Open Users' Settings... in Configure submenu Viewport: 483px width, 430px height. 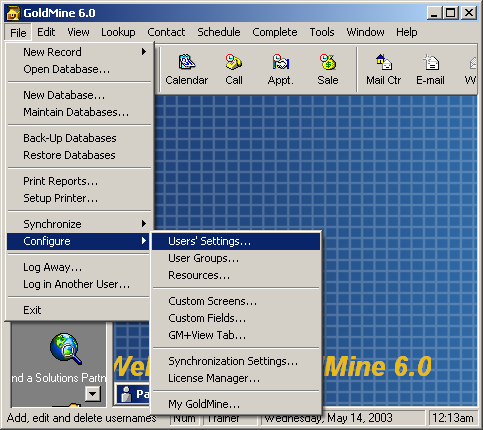236,241
